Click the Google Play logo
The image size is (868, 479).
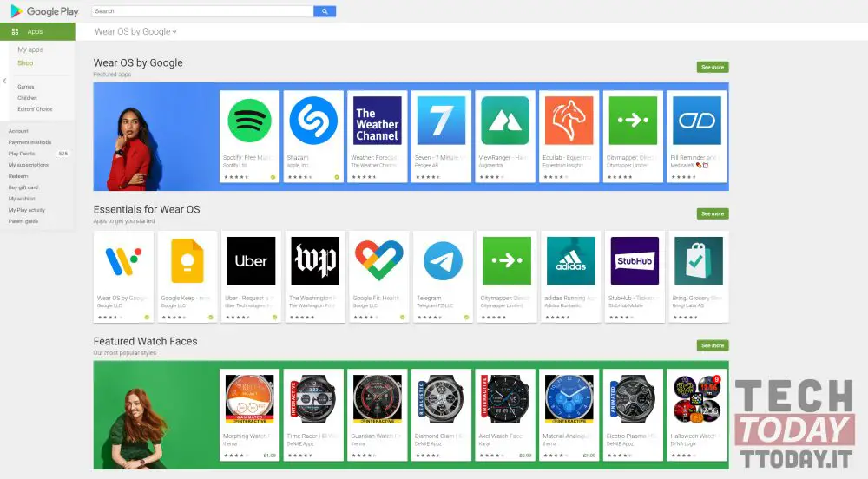click(44, 11)
